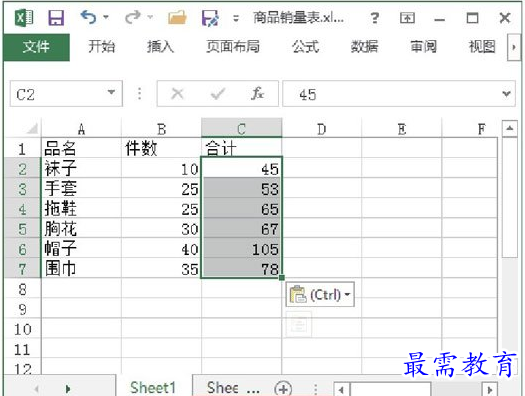The width and height of the screenshot is (525, 396).
Task: Customize the Quick Access Toolbar
Action: 236,18
